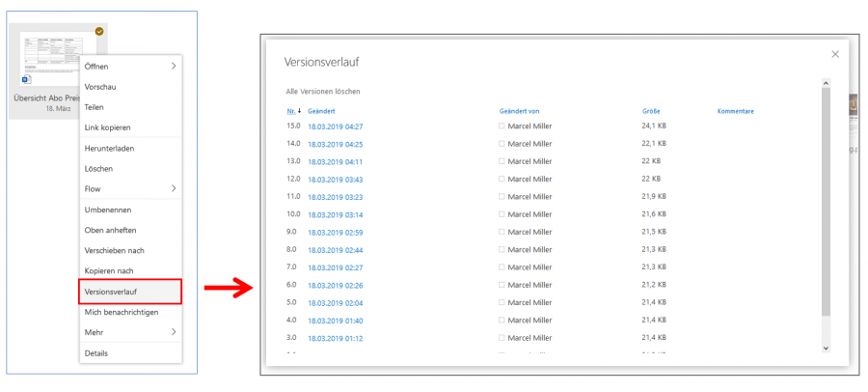The height and width of the screenshot is (392, 868).
Task: Click the 21,6 KB size value
Action: coord(654,214)
